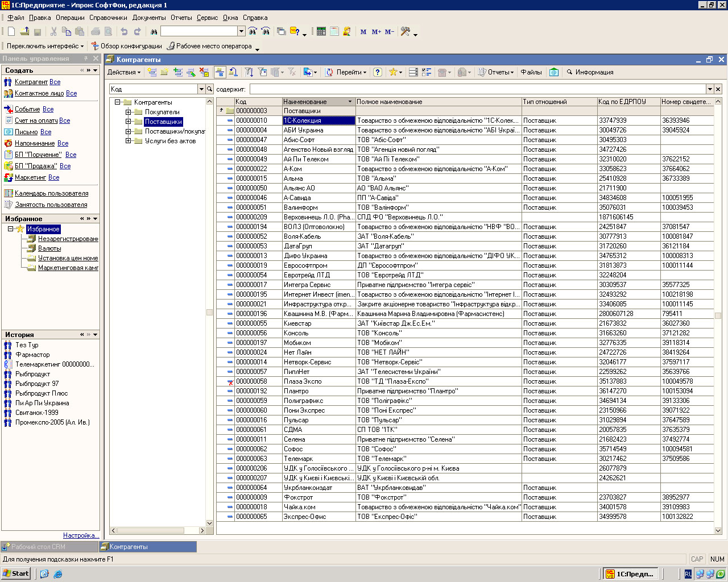Click the yellow star favorites icon
This screenshot has width=728, height=582.
point(392,72)
